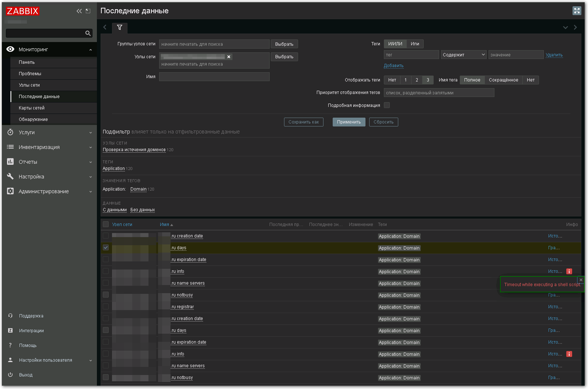The width and height of the screenshot is (588, 389).
Task: Expand the Настройки пользователя menu
Action: [91, 360]
